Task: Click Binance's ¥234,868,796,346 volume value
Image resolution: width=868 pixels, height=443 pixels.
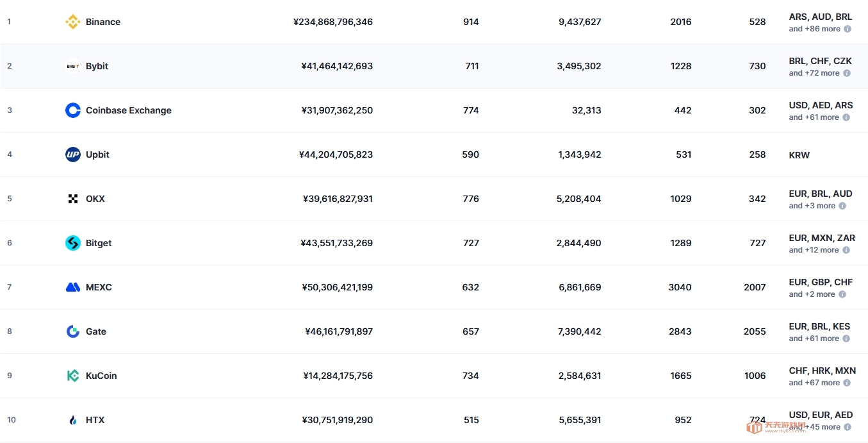Action: click(332, 22)
